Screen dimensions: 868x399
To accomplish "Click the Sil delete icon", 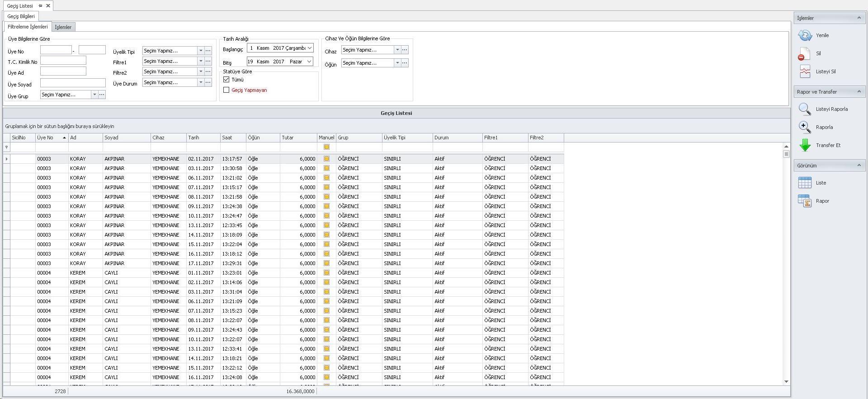I will click(804, 54).
